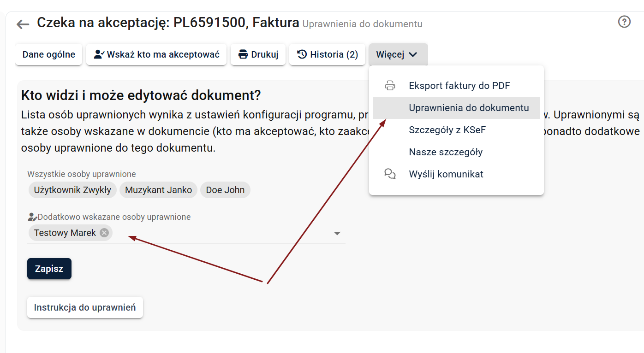This screenshot has width=644, height=353.
Task: Click the printer icon on Drukuj
Action: tap(243, 54)
